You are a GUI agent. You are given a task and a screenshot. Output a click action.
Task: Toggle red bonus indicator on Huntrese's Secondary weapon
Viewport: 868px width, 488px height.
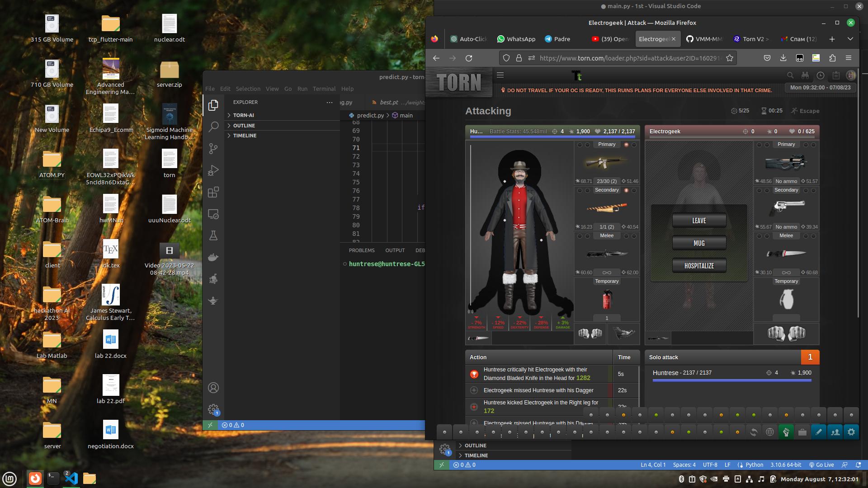pyautogui.click(x=626, y=190)
